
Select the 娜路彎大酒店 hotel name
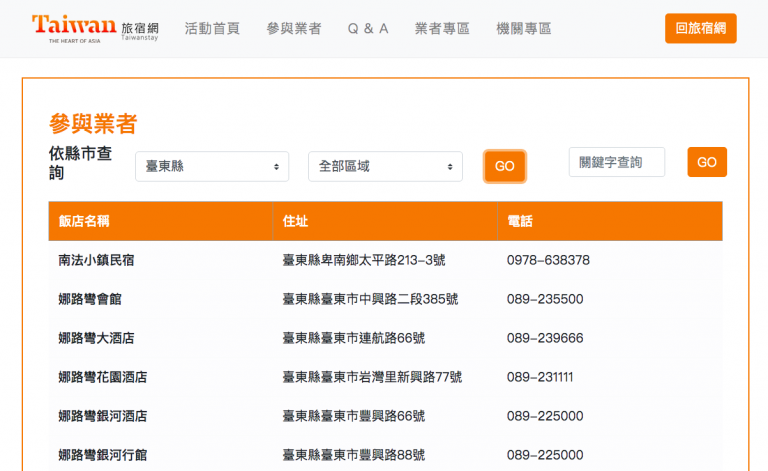[x=96, y=338]
